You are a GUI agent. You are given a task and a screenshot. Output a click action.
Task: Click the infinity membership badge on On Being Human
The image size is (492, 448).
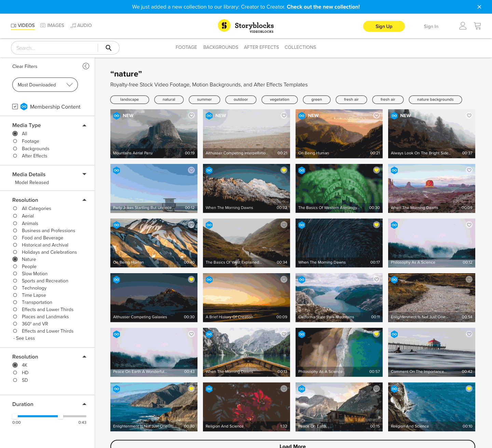[302, 115]
